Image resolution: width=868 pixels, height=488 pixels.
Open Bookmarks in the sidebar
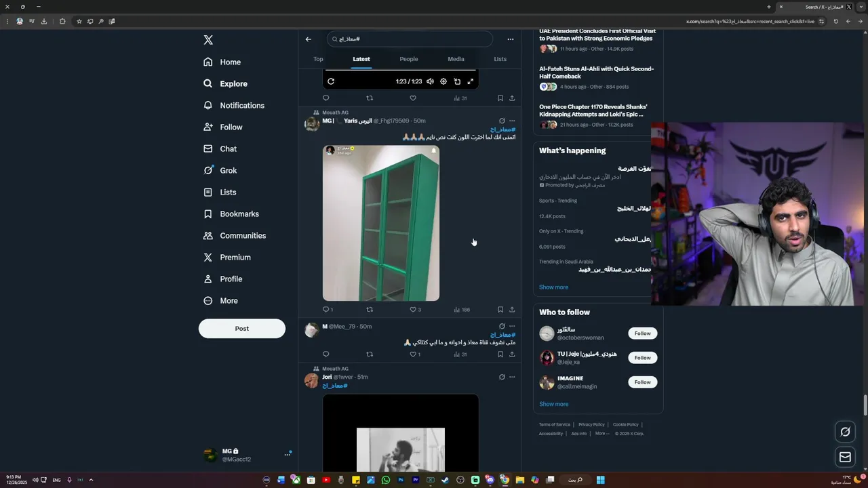[x=231, y=214]
